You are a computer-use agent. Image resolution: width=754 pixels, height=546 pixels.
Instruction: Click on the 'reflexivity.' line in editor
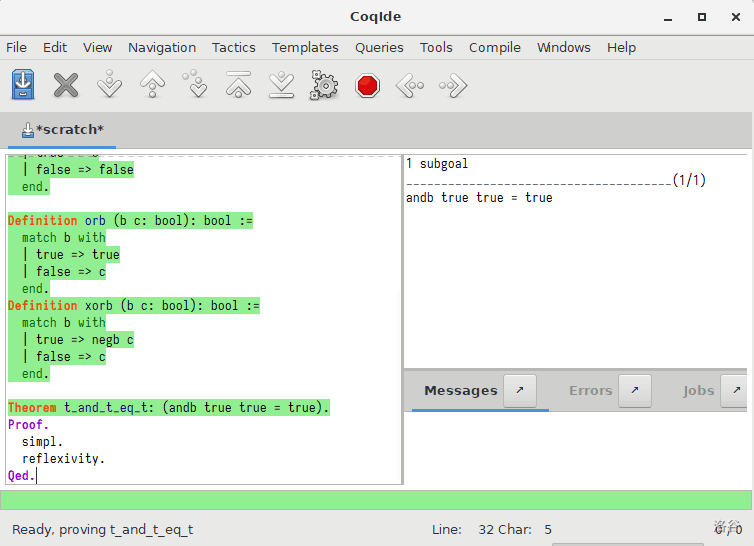(63, 459)
